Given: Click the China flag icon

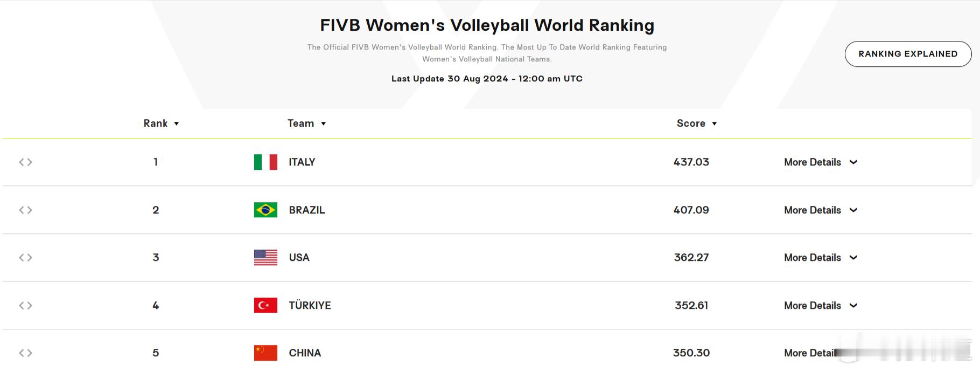Looking at the screenshot, I should [x=265, y=353].
